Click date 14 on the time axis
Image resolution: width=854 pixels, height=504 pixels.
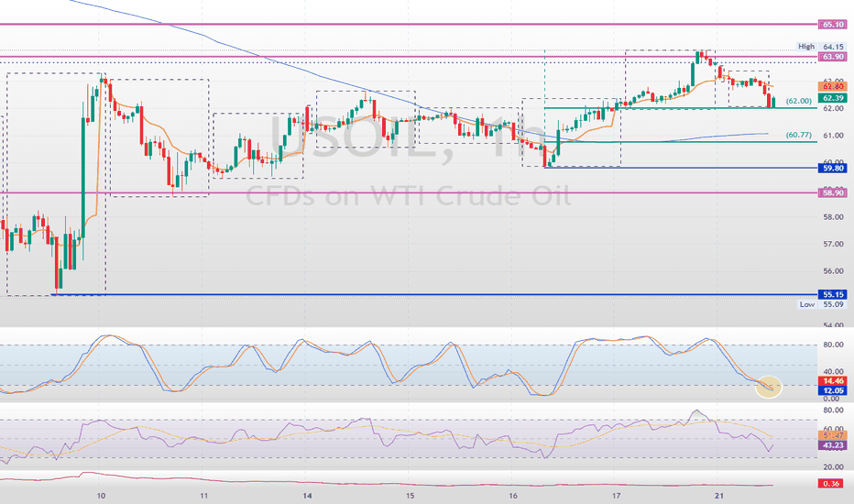point(307,496)
